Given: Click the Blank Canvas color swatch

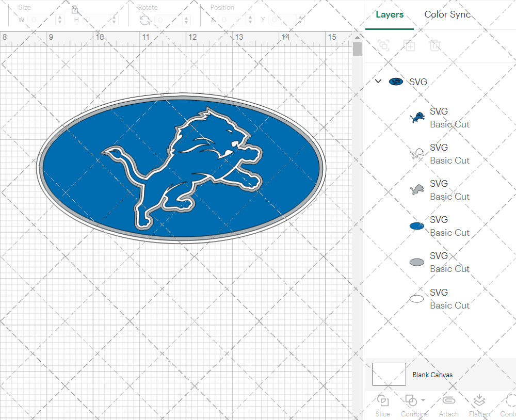Looking at the screenshot, I should [389, 375].
